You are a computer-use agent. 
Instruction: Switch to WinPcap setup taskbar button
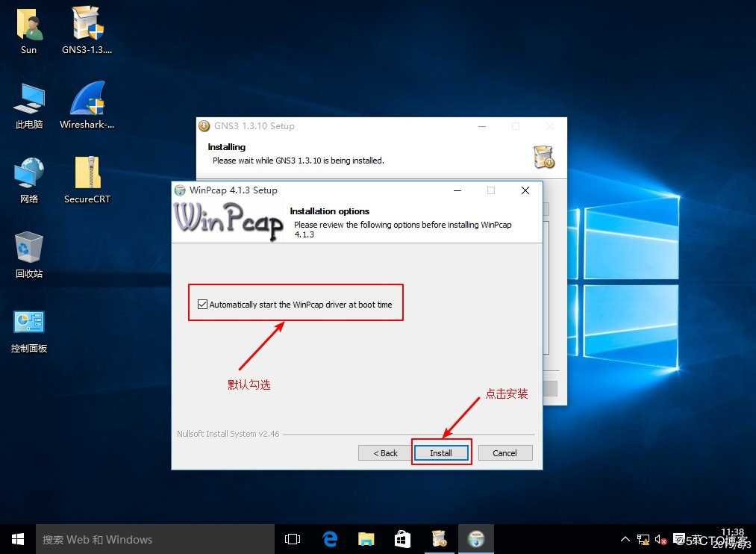click(x=476, y=539)
